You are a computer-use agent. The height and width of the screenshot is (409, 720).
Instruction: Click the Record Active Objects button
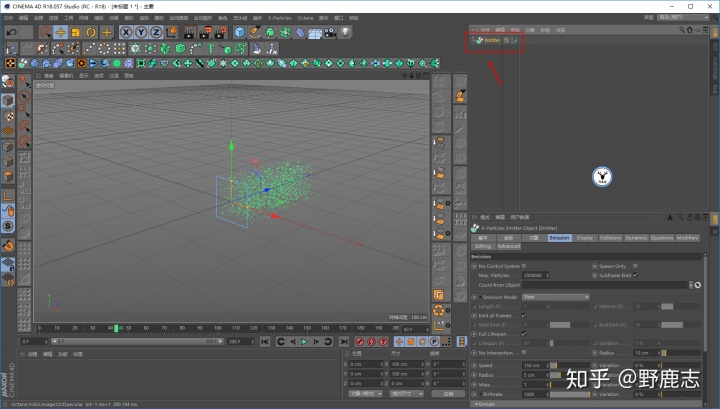(360, 342)
